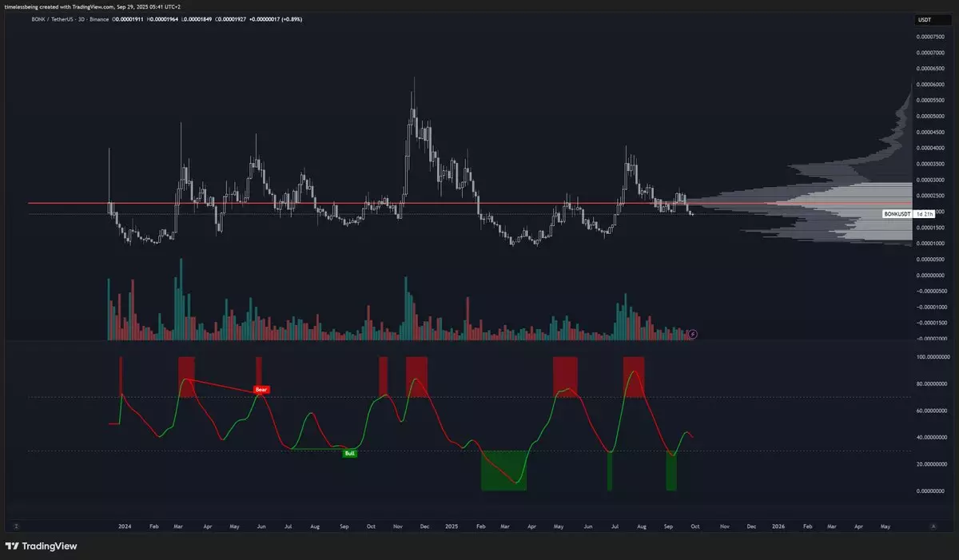The image size is (959, 560).
Task: Click the round icon at the time axis left end
Action: 17,527
